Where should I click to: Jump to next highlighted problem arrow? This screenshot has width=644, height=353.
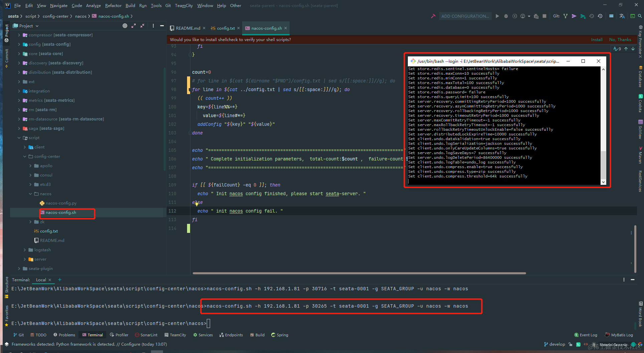pos(633,49)
